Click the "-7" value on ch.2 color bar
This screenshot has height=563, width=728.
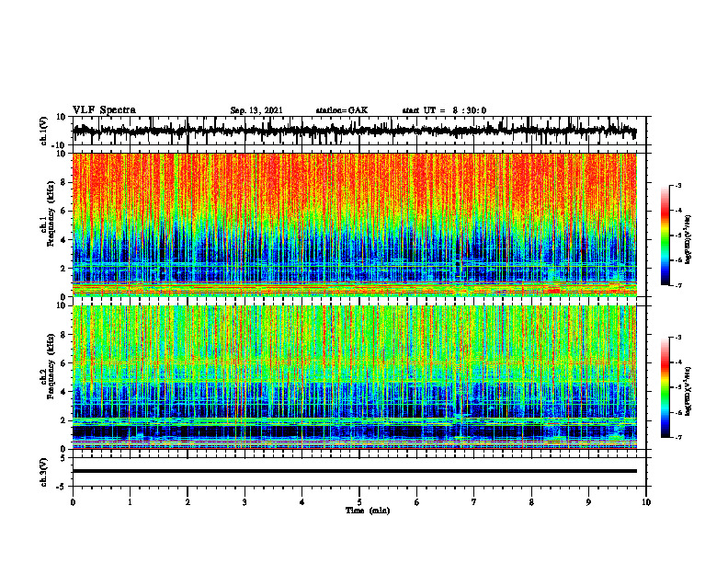(x=678, y=437)
